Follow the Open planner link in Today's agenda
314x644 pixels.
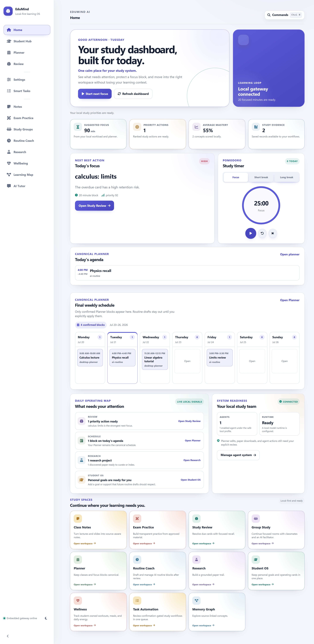(289, 254)
